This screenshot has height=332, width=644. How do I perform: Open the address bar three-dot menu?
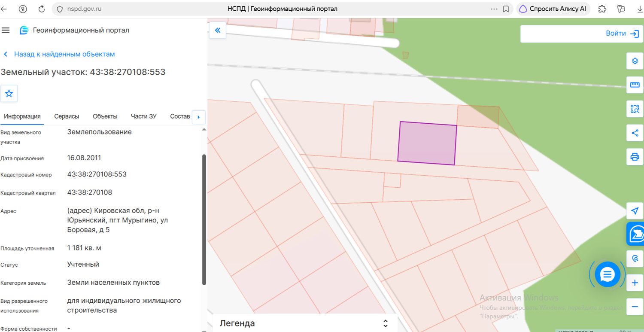coord(495,9)
